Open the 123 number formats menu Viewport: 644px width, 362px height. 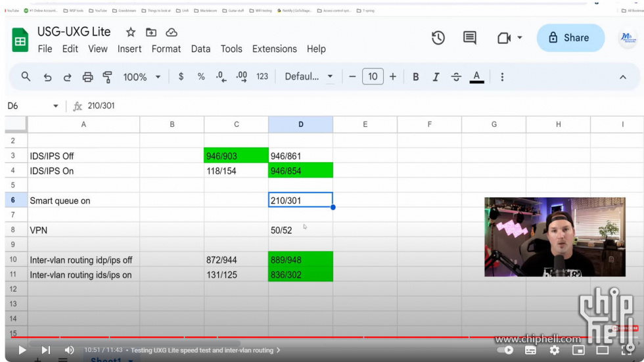(262, 77)
